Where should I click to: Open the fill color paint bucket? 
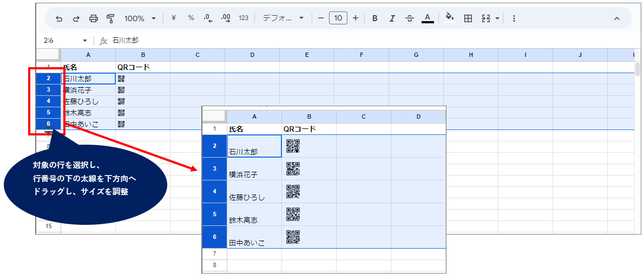pyautogui.click(x=450, y=18)
